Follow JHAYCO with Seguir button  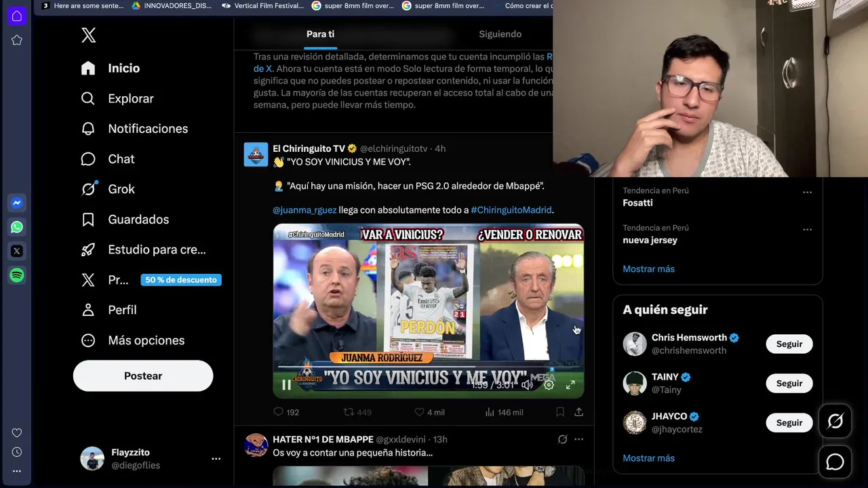coord(789,422)
